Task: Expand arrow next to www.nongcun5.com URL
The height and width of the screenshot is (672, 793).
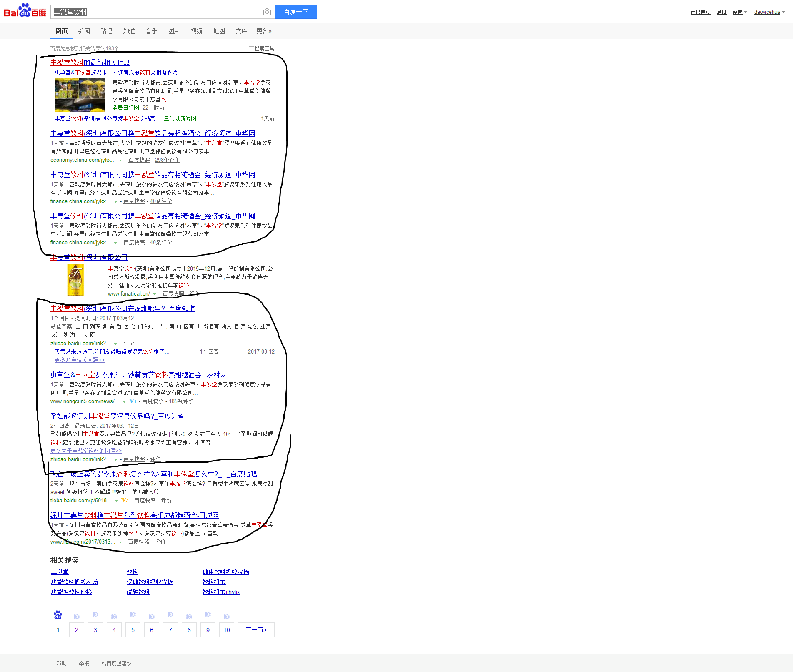Action: click(124, 401)
